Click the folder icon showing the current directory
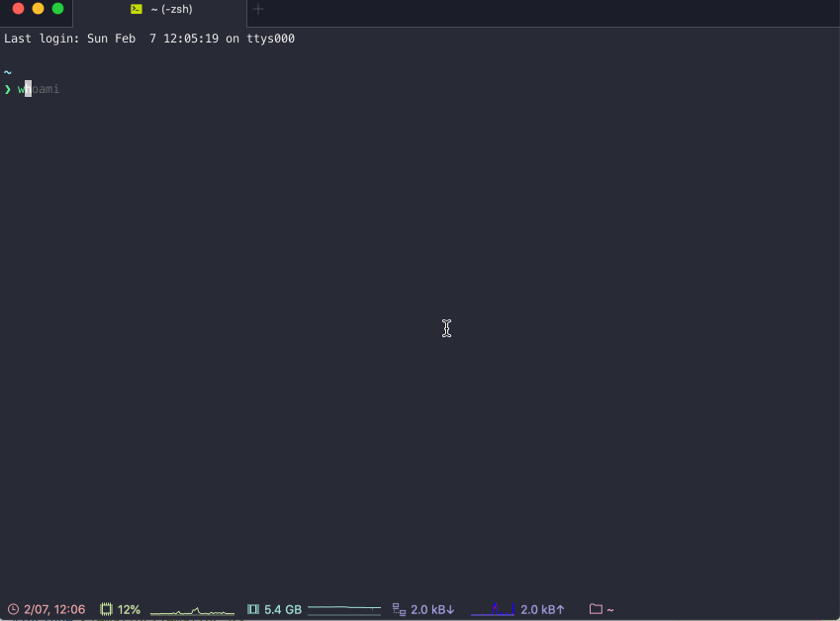Screen dimensions: 840x621 coord(594,609)
